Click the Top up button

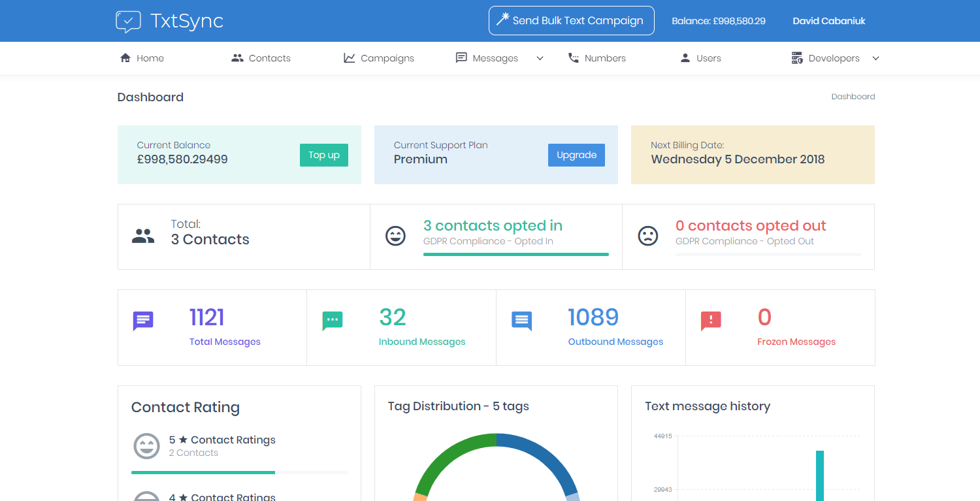tap(323, 155)
